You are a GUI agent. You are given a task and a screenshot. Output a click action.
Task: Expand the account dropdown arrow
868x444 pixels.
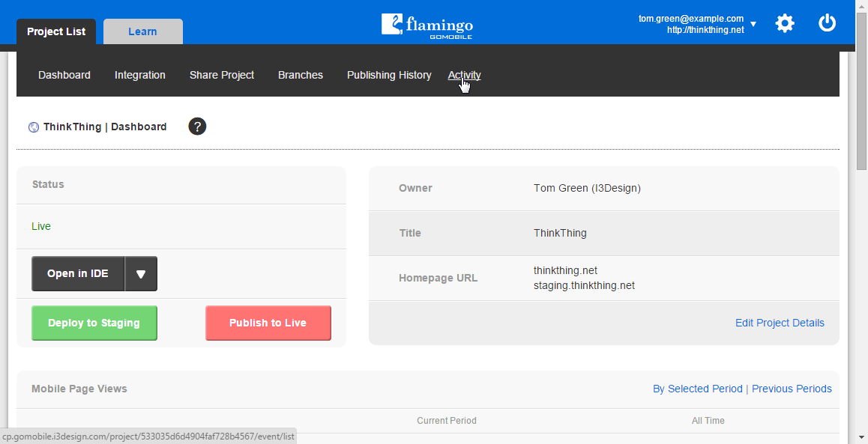(x=753, y=24)
